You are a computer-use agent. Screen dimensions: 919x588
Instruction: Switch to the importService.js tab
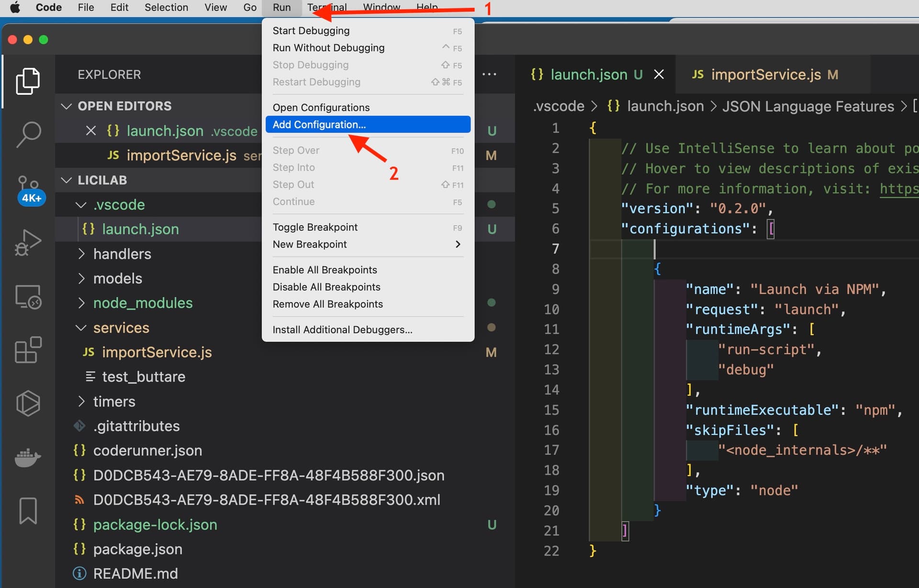click(765, 75)
